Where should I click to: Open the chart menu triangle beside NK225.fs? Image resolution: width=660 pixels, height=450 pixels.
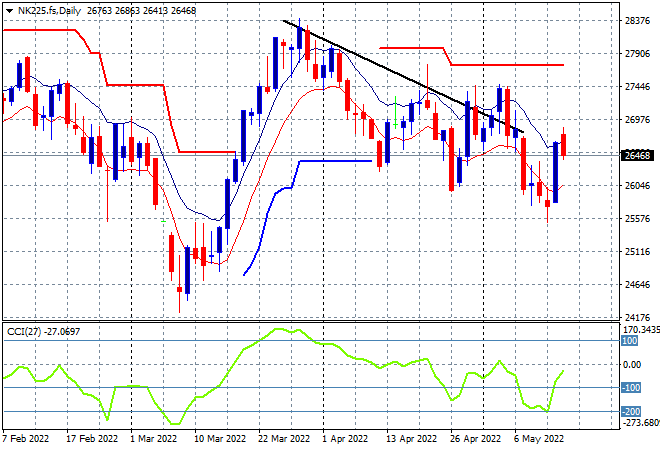pos(9,11)
